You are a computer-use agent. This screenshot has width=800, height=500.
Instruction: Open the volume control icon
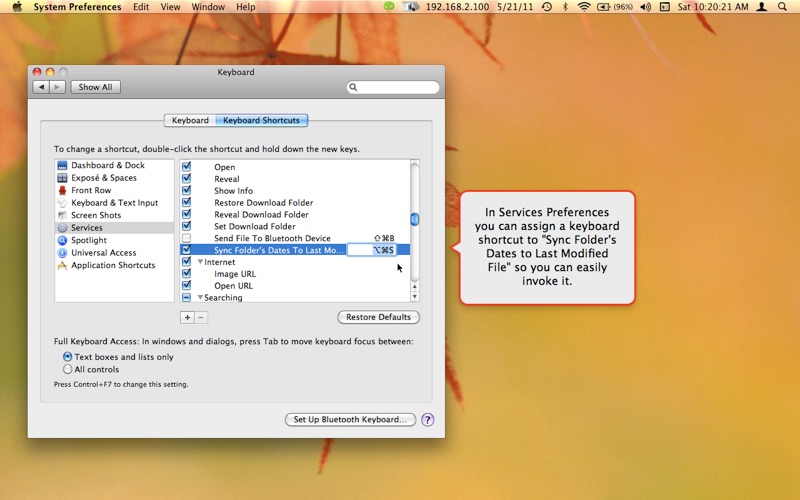pyautogui.click(x=645, y=7)
